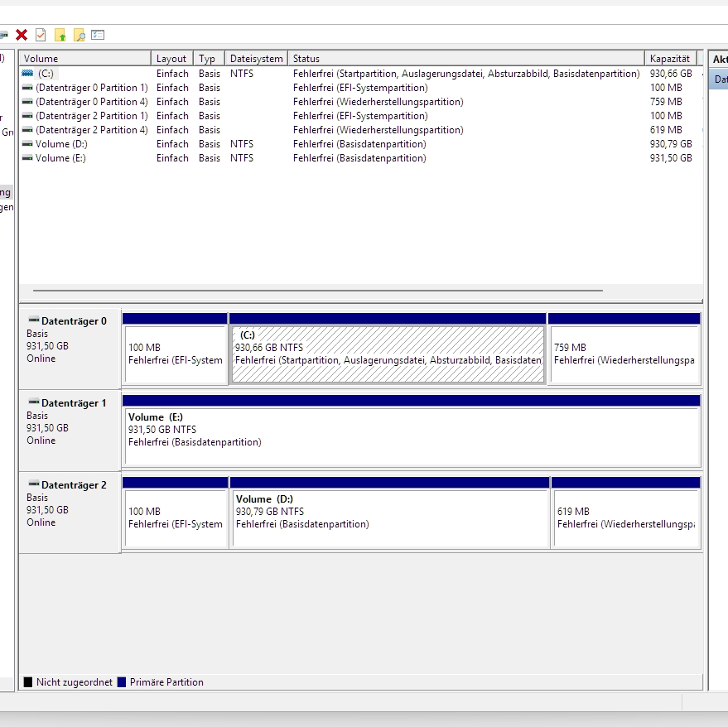Click the icon beside Datenträger 0 Partition 1
The height and width of the screenshot is (727, 728).
pos(27,88)
